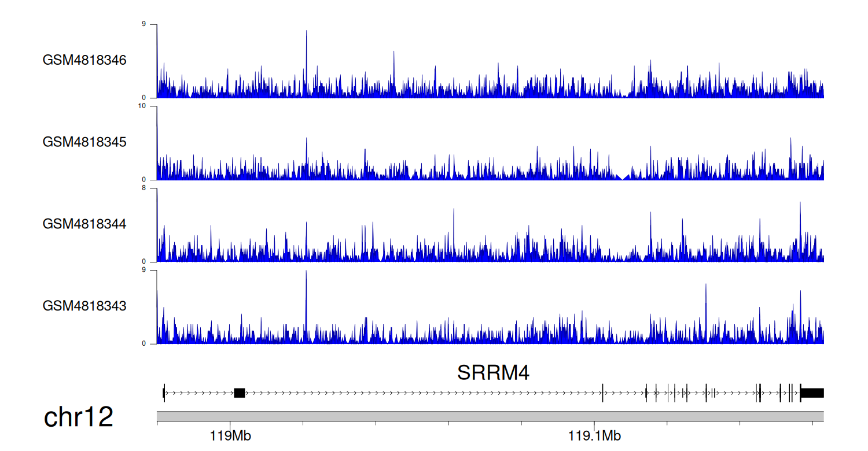Click the first SRRM4 exon at the gene start
This screenshot has width=868, height=451.
tap(164, 393)
